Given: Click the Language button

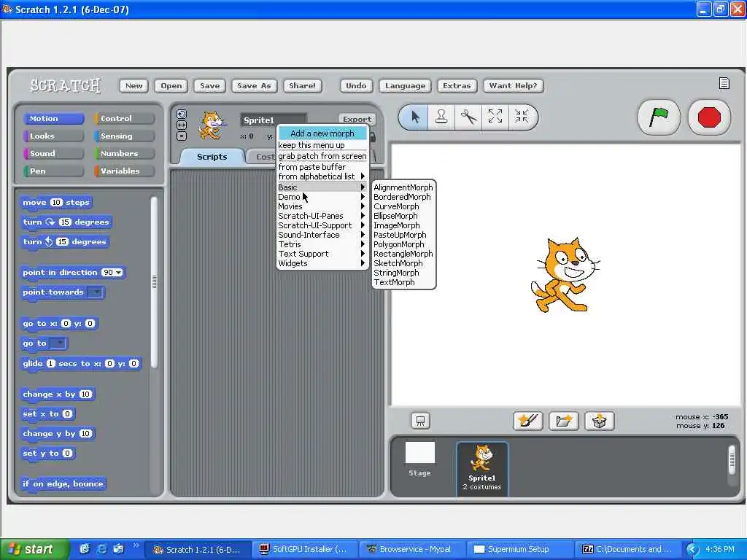Looking at the screenshot, I should 405,86.
